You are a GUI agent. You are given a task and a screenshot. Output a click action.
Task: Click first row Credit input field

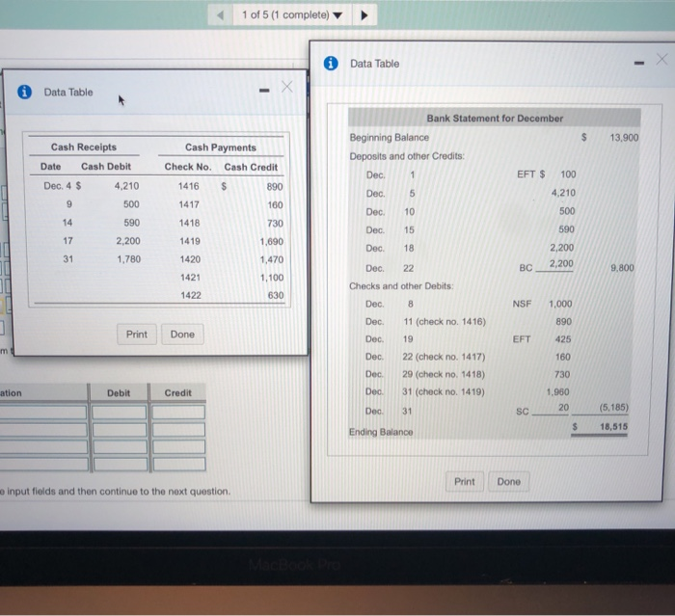coord(178,413)
